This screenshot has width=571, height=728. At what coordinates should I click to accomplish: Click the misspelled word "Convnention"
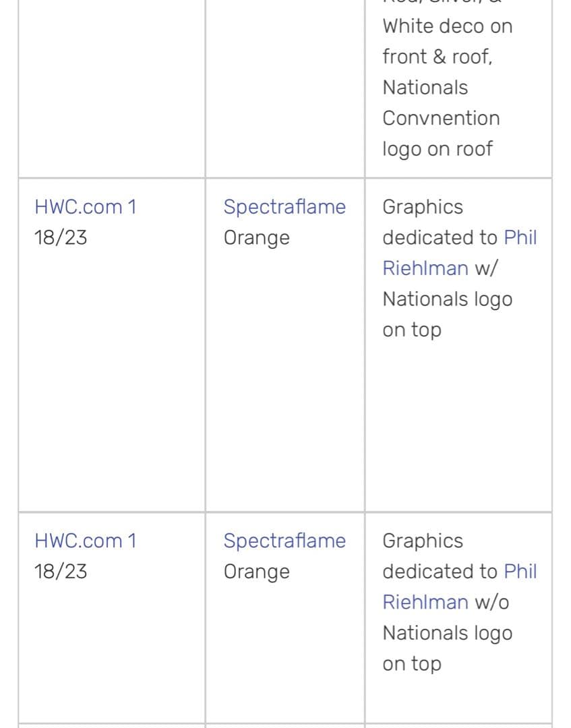pos(441,118)
